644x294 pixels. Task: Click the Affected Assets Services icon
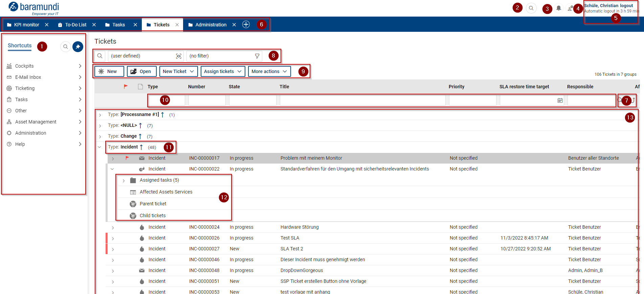[x=133, y=192]
